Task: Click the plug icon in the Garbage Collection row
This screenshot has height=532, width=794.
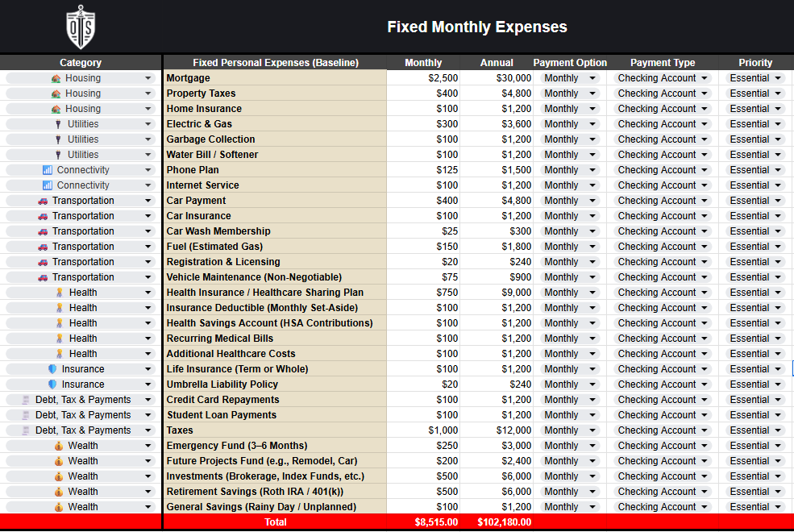Action: point(58,139)
